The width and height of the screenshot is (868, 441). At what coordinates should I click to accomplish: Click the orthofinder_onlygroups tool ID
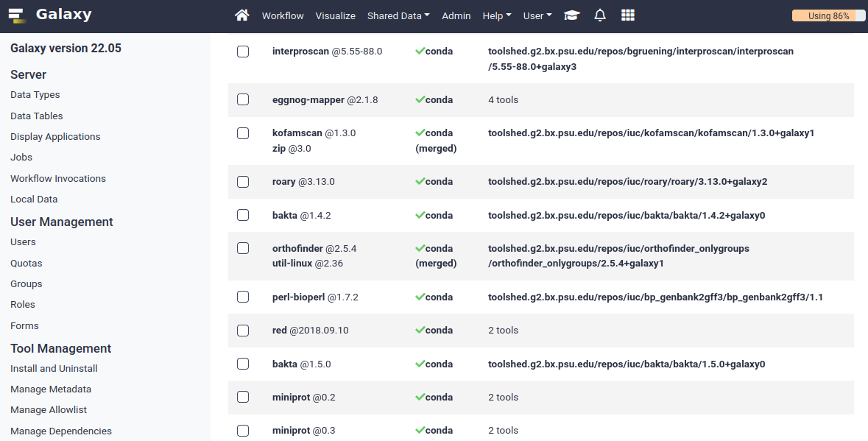618,255
